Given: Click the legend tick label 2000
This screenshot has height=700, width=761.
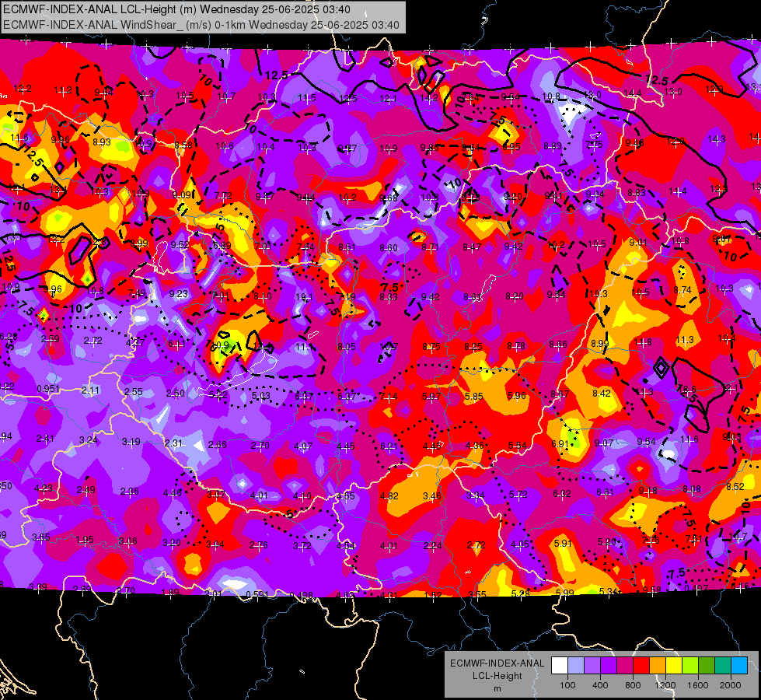Looking at the screenshot, I should pos(731,685).
